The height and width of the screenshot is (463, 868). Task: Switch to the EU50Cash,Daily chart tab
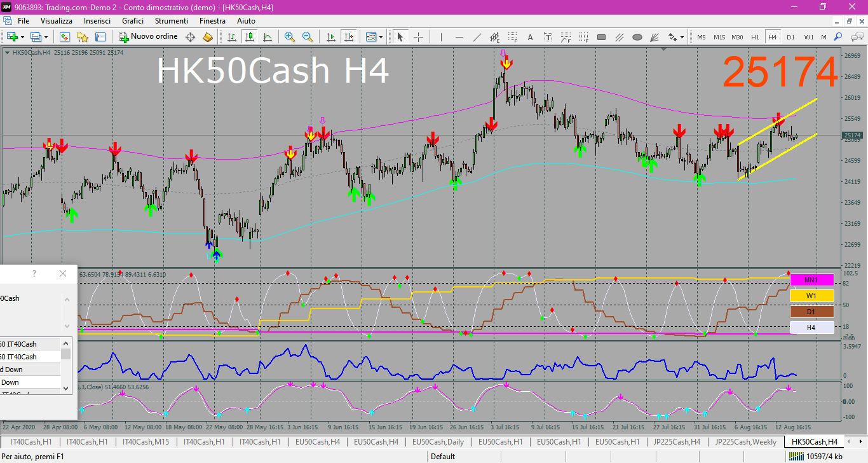tap(438, 441)
